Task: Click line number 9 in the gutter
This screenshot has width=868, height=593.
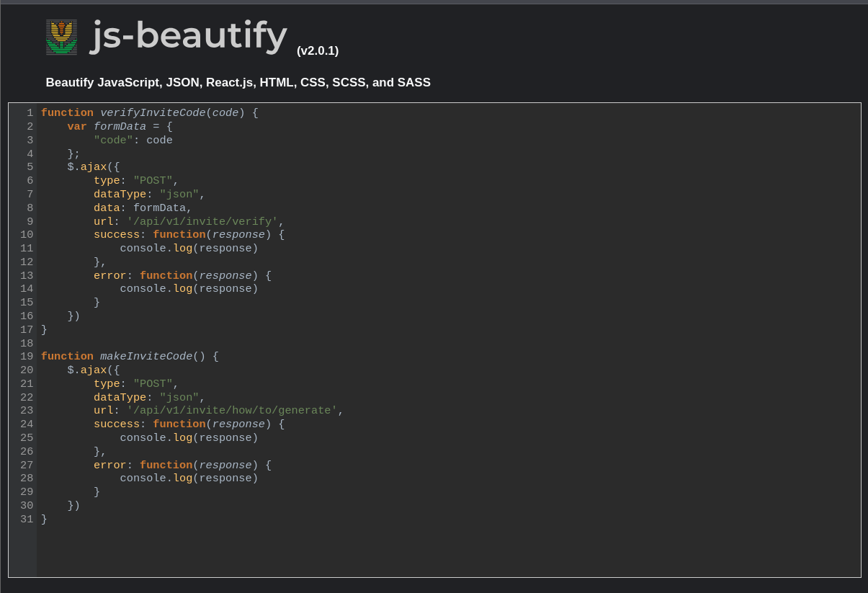Action: 30,222
